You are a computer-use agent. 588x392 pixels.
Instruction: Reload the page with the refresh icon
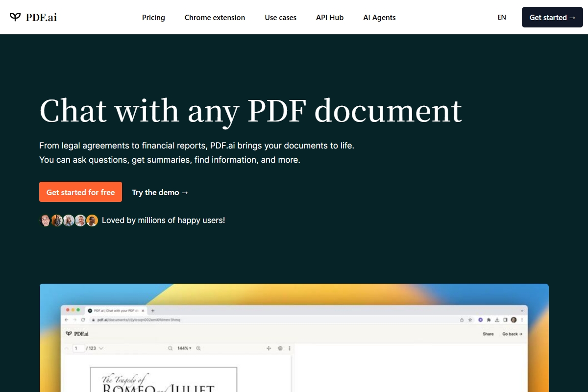83,319
